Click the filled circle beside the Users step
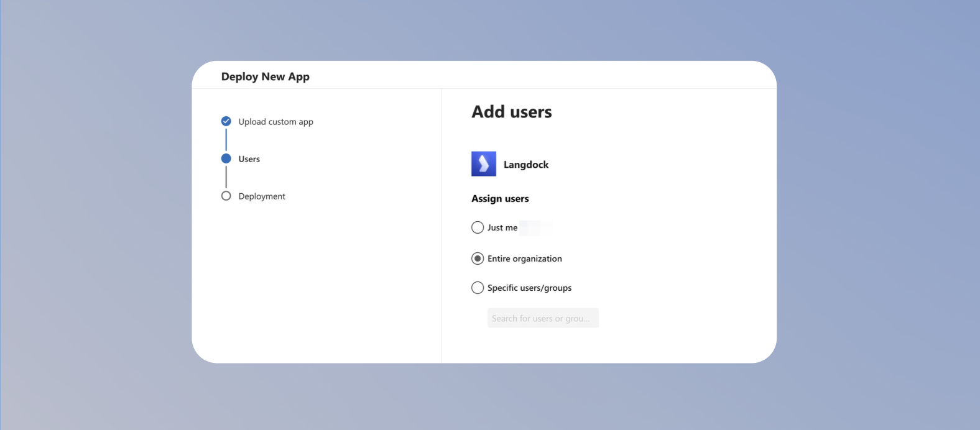 tap(226, 158)
